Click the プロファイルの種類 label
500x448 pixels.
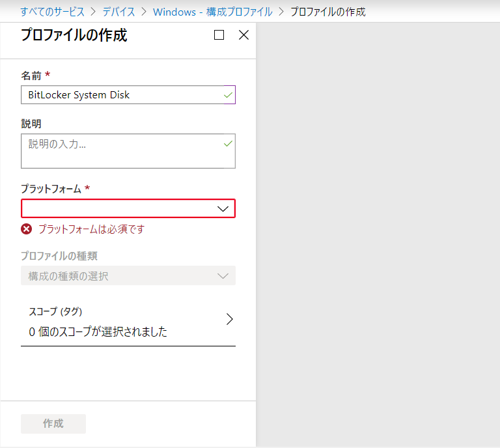coord(59,256)
